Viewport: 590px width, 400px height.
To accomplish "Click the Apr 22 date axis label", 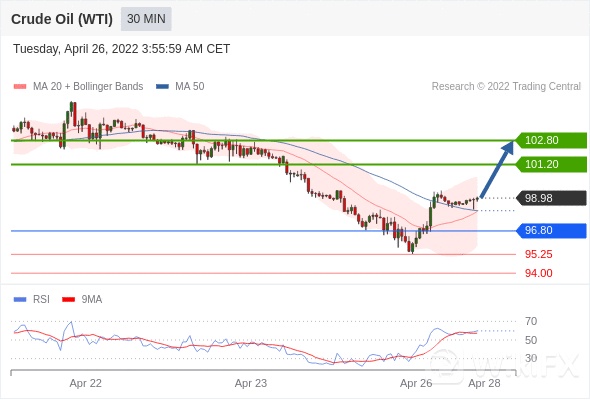I will pyautogui.click(x=85, y=383).
